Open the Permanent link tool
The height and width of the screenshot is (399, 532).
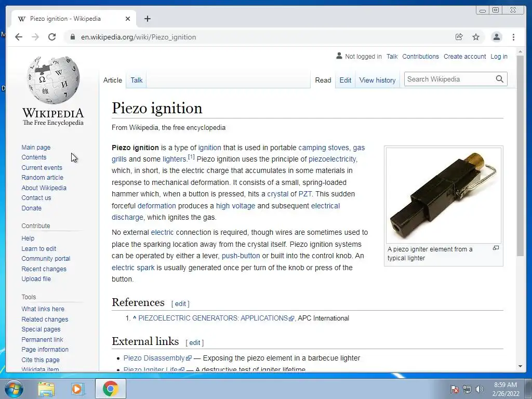click(42, 339)
